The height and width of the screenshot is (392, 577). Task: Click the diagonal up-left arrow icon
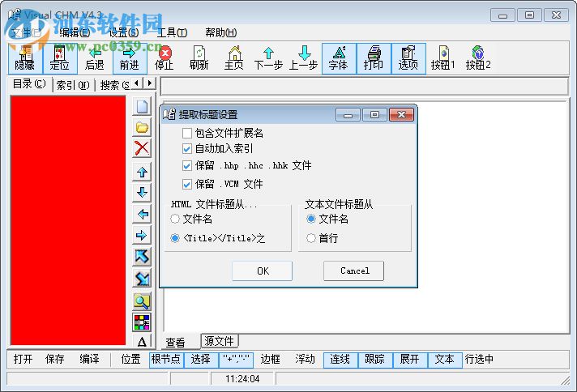pos(142,256)
